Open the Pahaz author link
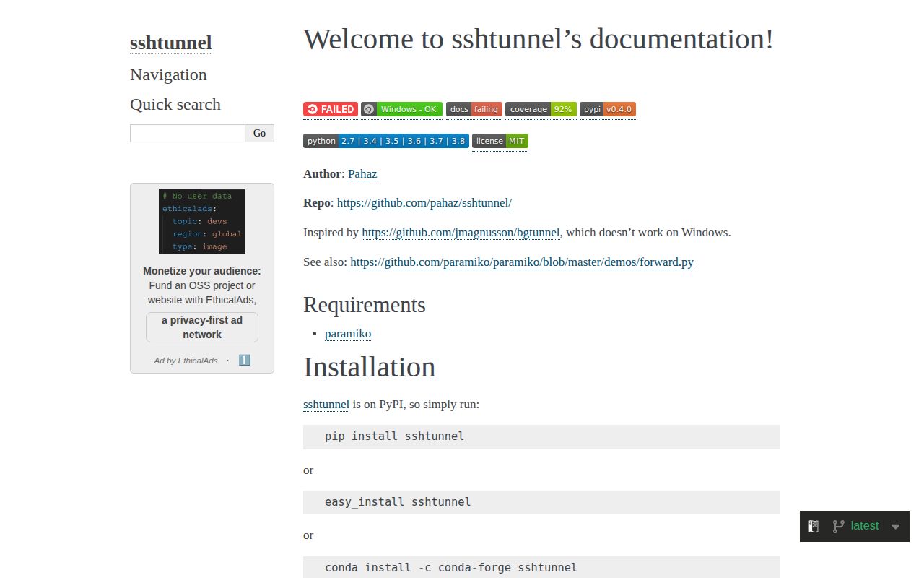Image resolution: width=924 pixels, height=578 pixels. click(x=362, y=173)
